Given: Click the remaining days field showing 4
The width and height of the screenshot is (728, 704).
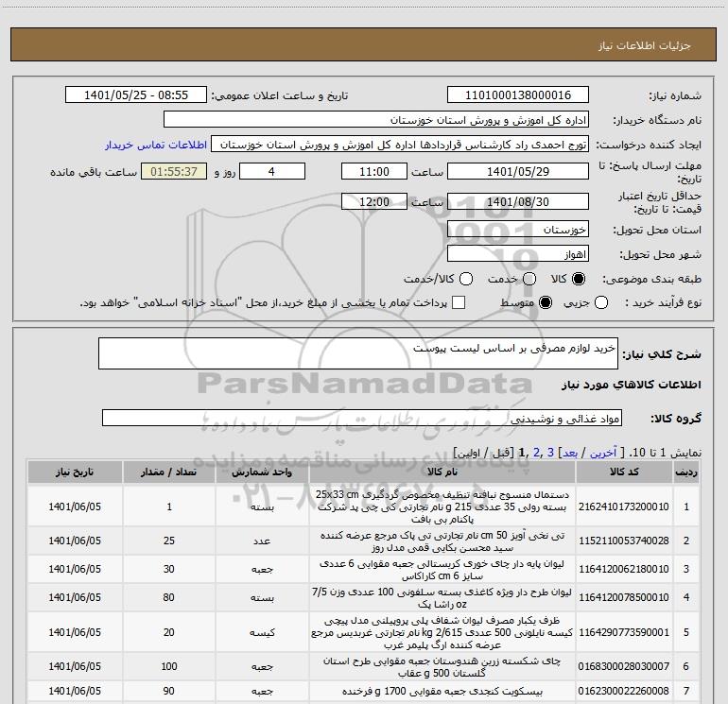Looking at the screenshot, I should [272, 171].
